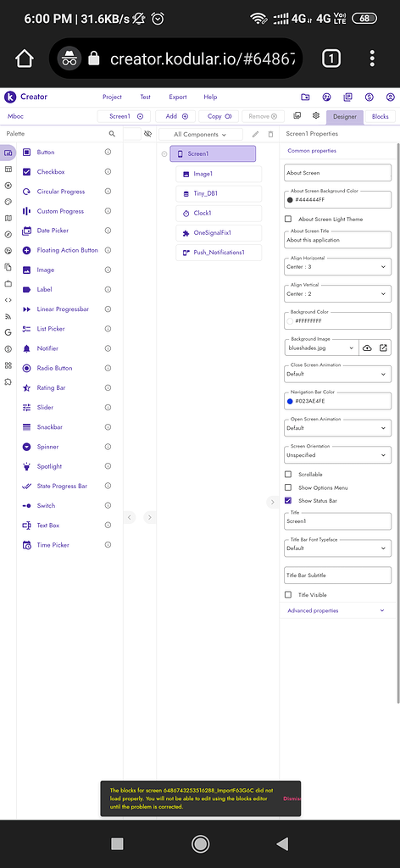
Task: Click the pencil rename component icon
Action: (x=255, y=134)
